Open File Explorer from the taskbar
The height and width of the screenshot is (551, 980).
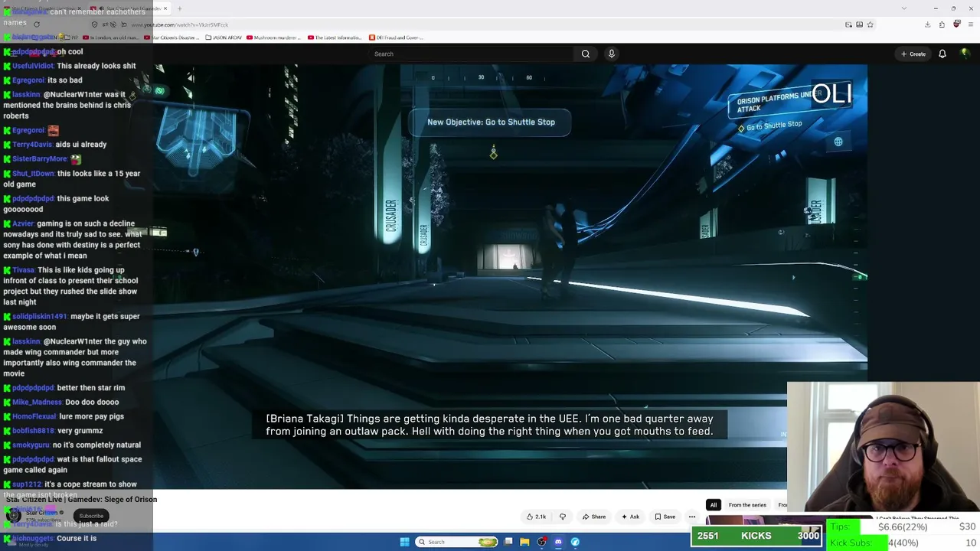(524, 542)
